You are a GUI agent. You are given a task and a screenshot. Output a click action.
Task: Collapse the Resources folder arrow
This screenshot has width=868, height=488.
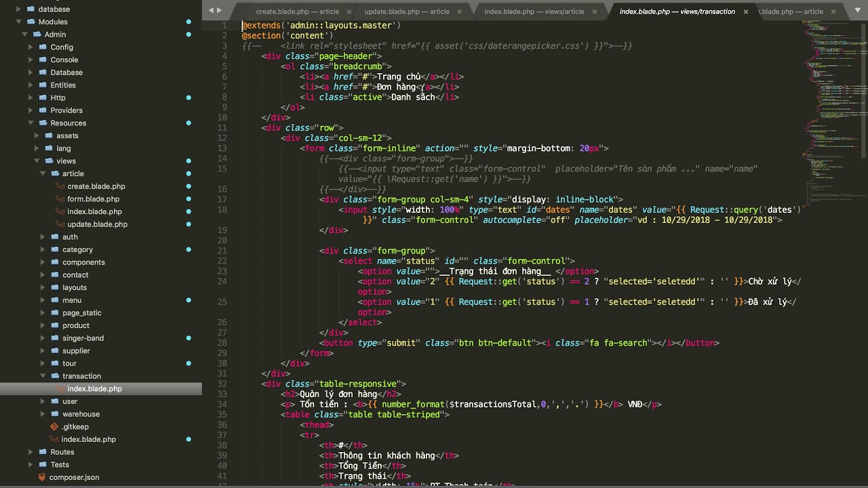pos(31,123)
